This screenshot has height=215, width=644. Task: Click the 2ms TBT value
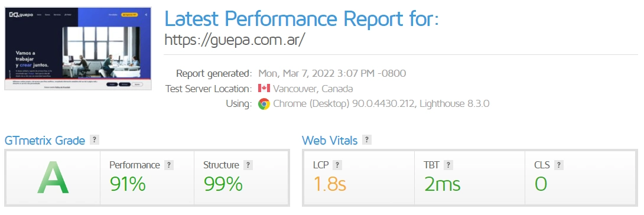coord(443,184)
